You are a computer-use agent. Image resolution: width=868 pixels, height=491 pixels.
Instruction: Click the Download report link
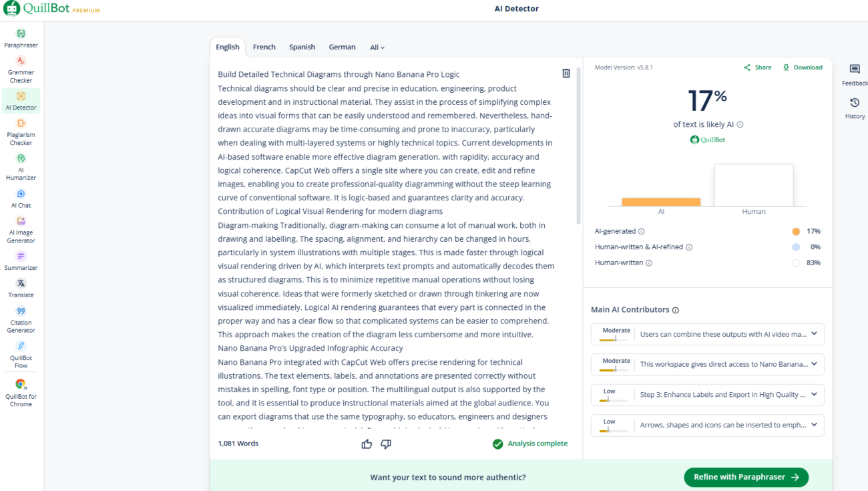click(x=803, y=67)
